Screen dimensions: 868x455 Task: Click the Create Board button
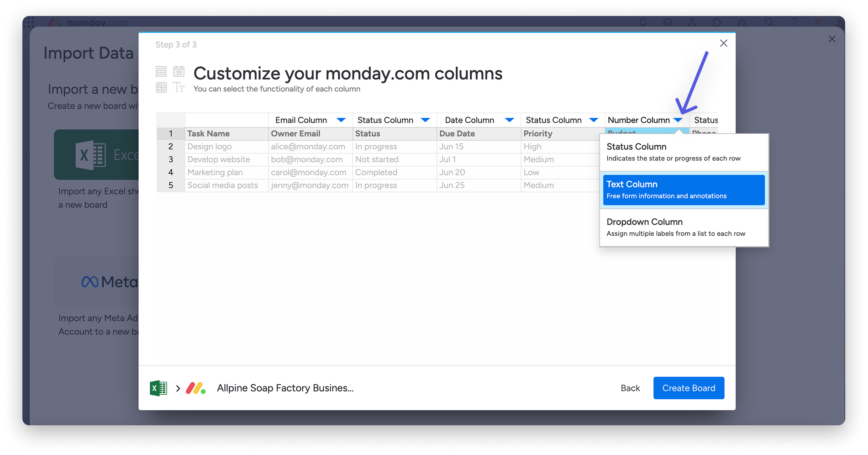(689, 388)
